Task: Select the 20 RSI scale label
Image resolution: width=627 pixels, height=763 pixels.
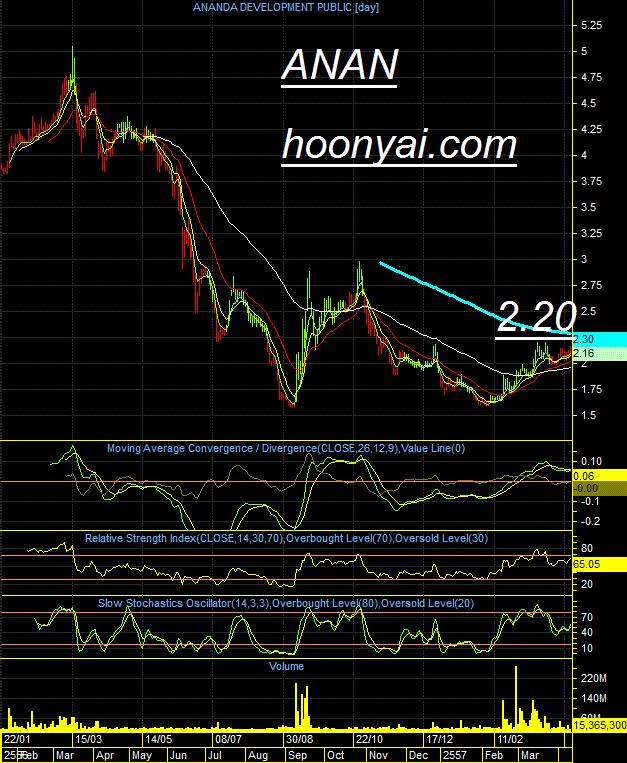Action: pyautogui.click(x=587, y=584)
